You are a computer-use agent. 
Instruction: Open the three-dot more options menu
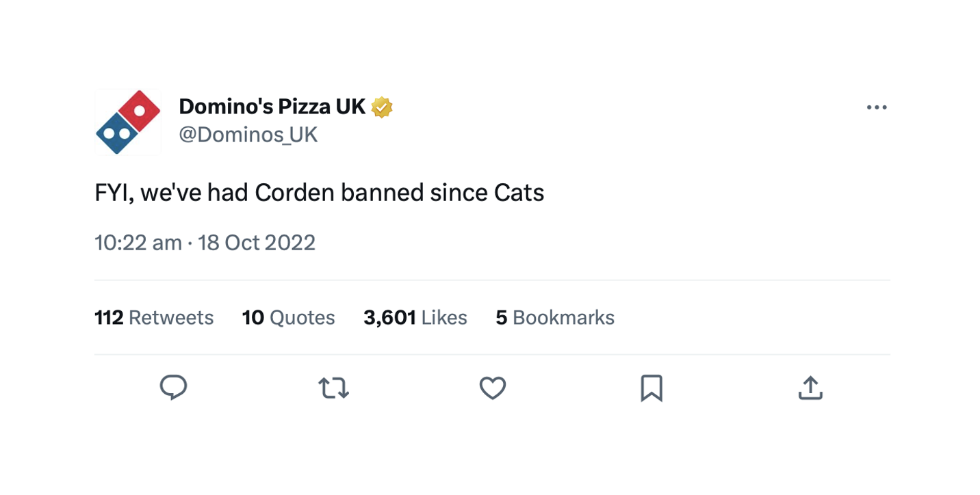876,107
